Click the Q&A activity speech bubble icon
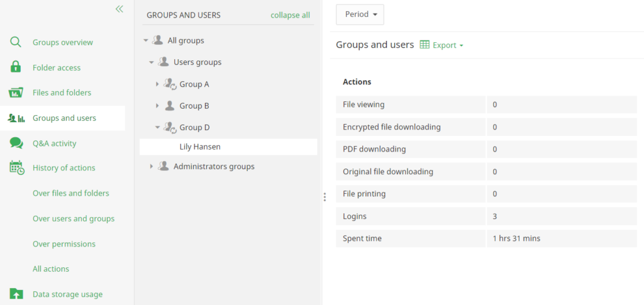The height and width of the screenshot is (305, 644). tap(16, 143)
